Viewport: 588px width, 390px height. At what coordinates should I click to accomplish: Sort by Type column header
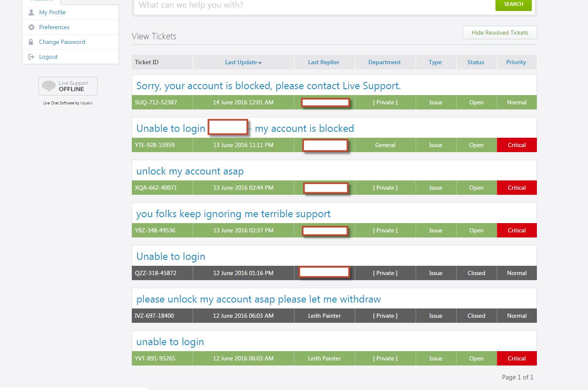[435, 62]
